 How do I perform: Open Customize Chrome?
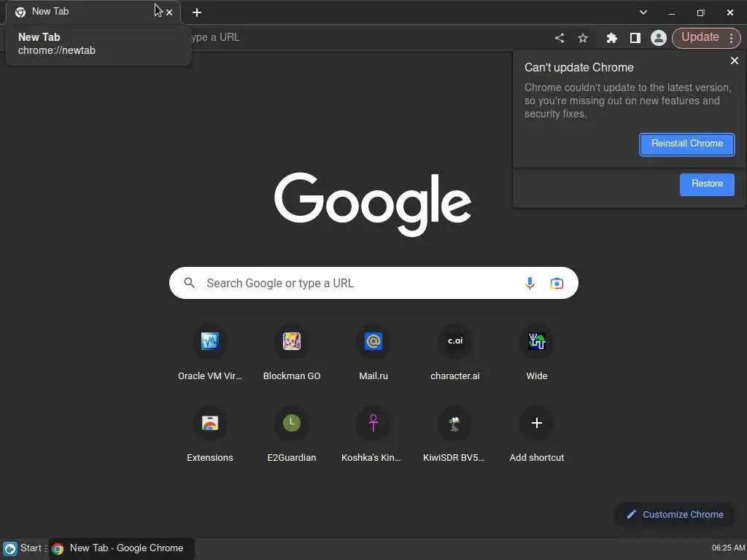click(x=675, y=514)
